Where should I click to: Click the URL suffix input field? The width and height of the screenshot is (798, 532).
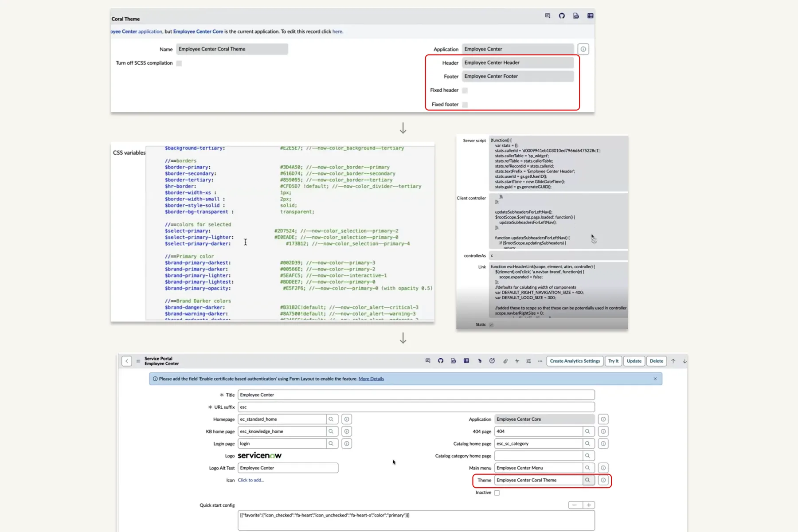coord(416,407)
